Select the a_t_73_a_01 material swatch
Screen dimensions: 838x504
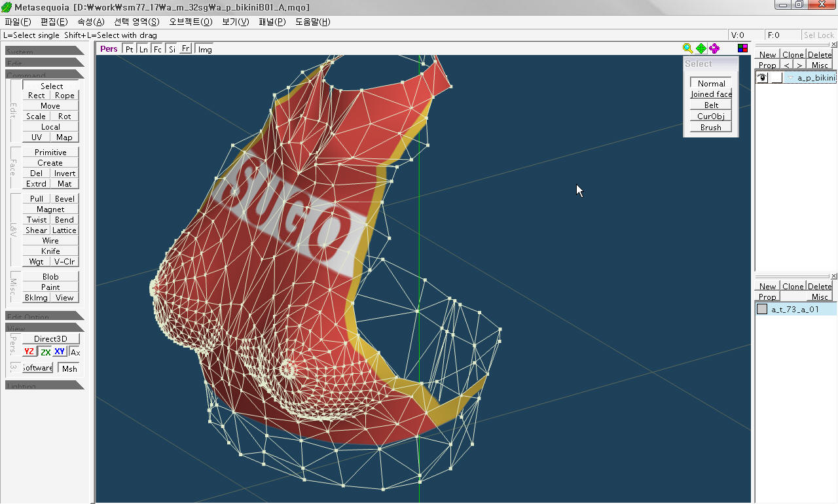coord(762,309)
